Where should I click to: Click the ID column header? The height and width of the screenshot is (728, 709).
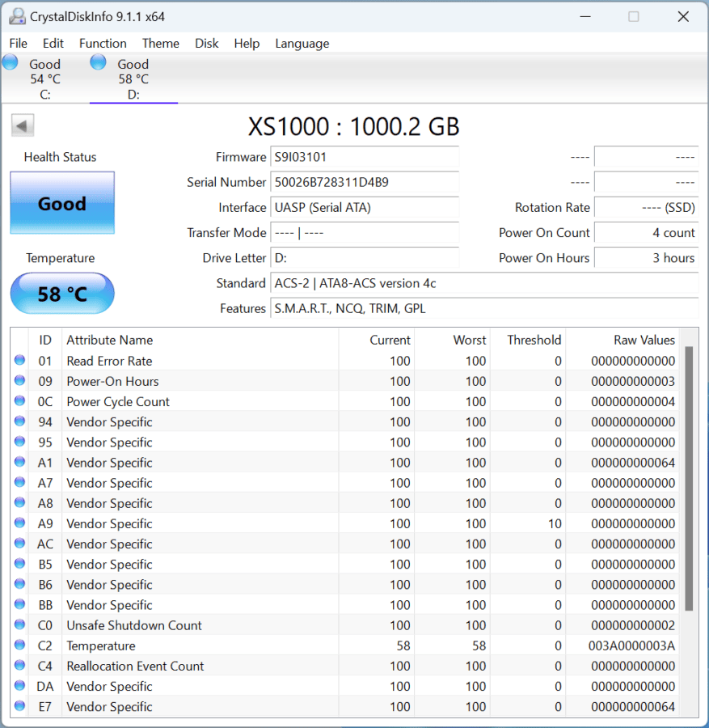(x=45, y=340)
